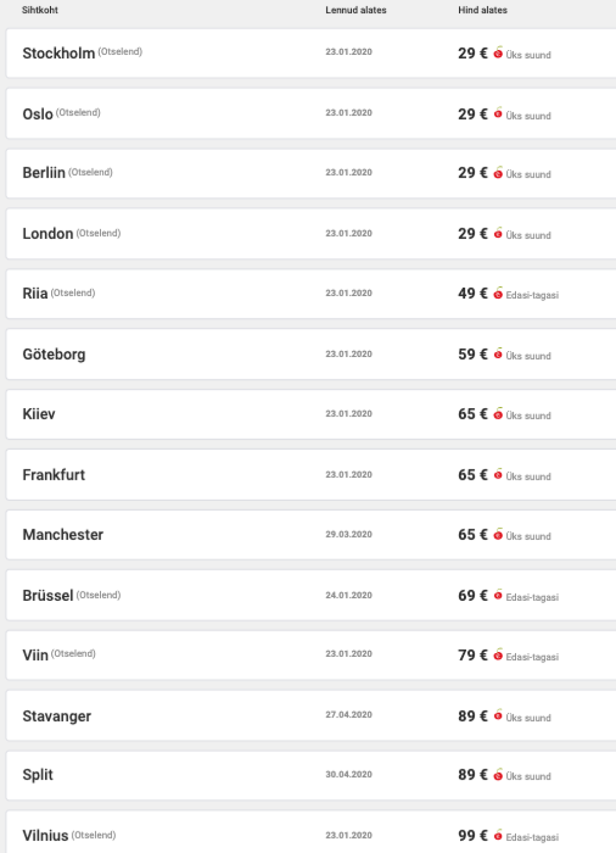Click the Sihtkoht column header

tap(40, 10)
